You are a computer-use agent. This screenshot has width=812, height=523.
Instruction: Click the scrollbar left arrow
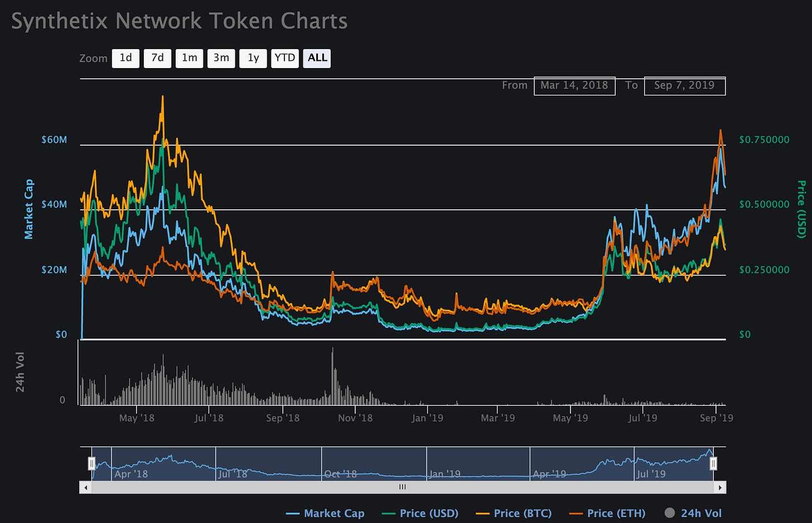(x=86, y=487)
